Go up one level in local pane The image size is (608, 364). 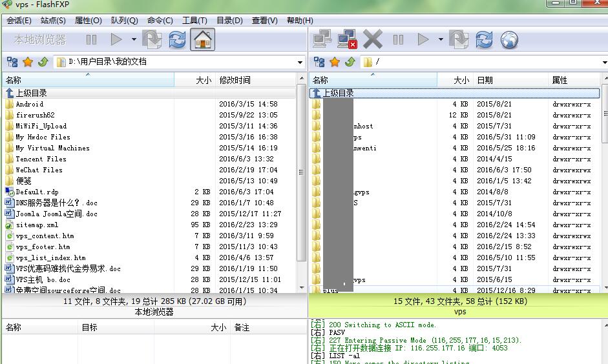coord(43,62)
